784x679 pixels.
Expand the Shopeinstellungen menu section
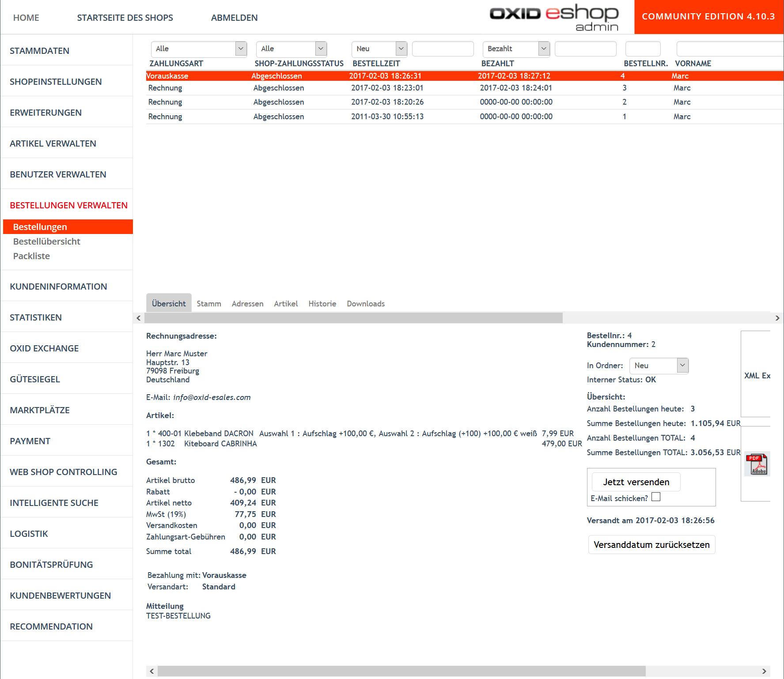click(56, 82)
